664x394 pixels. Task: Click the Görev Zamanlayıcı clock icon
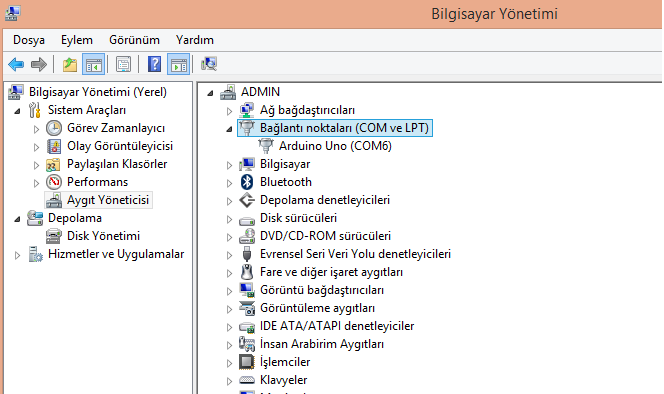click(x=54, y=128)
